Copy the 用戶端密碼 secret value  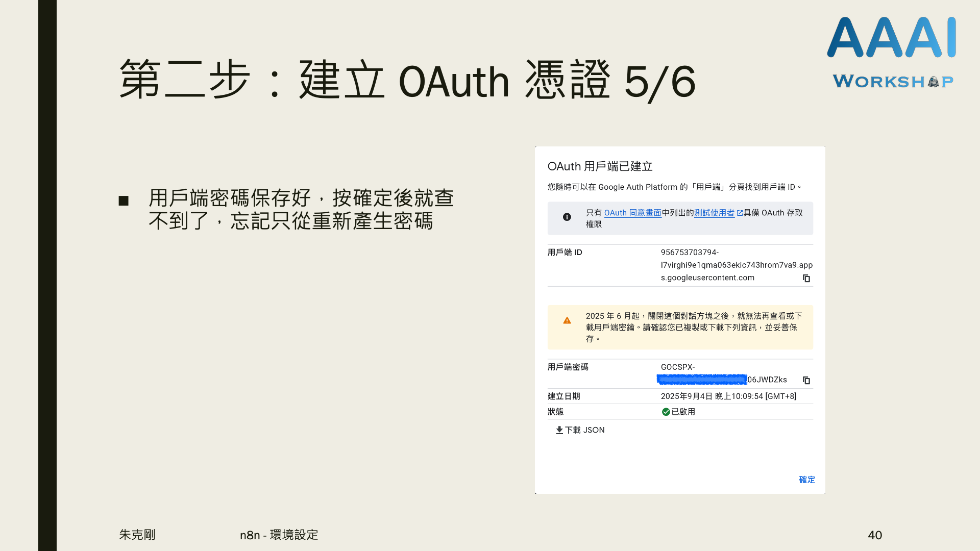pyautogui.click(x=806, y=380)
